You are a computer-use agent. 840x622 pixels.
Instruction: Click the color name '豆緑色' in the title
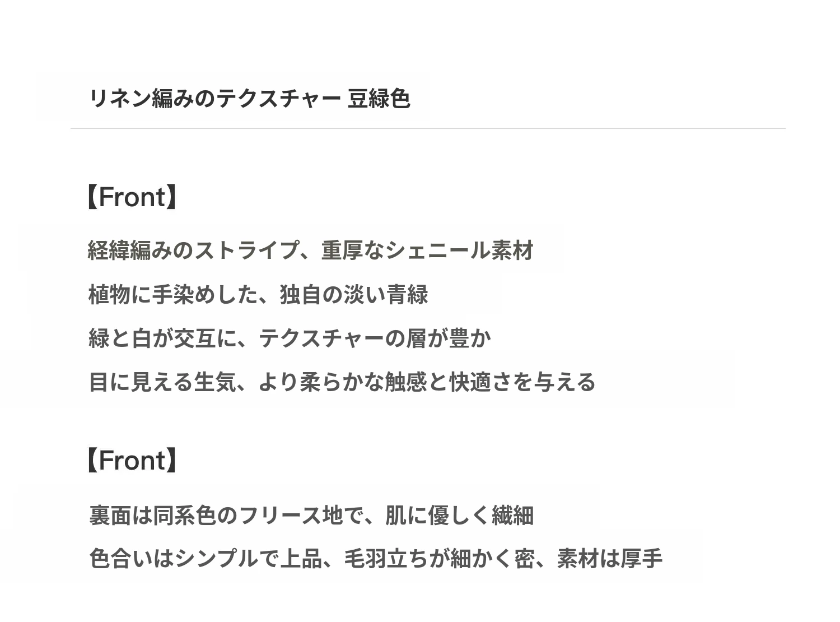click(x=379, y=99)
